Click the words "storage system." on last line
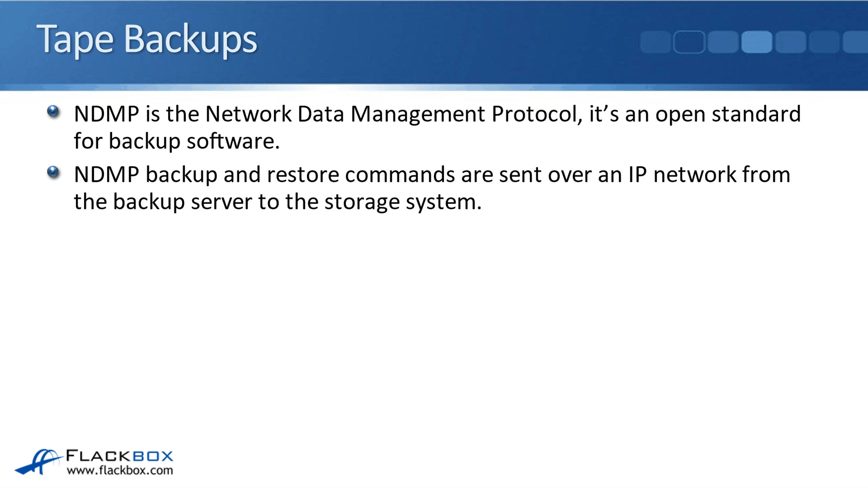 click(x=403, y=201)
